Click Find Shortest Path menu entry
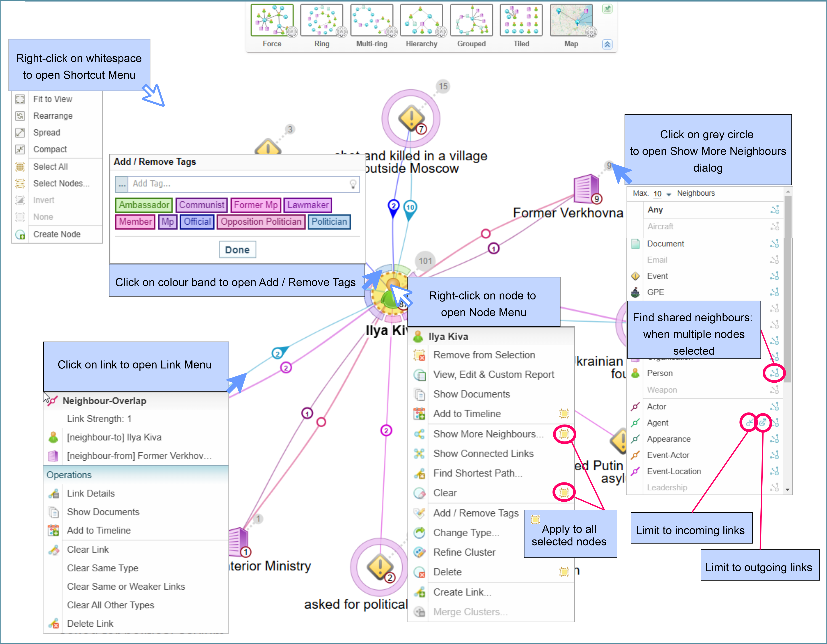827x644 pixels. [x=477, y=473]
